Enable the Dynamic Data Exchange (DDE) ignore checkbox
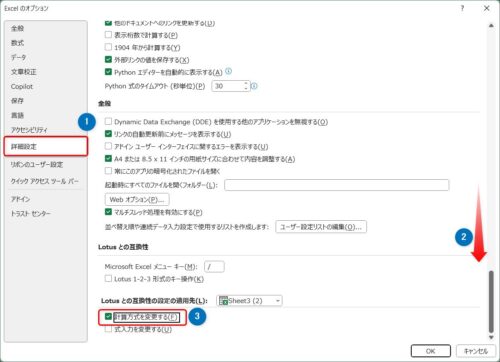 [x=108, y=121]
